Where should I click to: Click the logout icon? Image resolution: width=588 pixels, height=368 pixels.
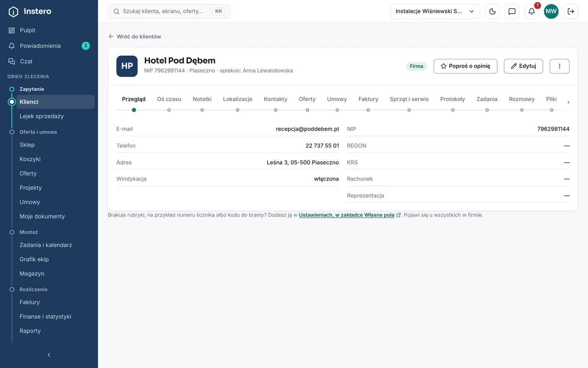[x=571, y=11]
